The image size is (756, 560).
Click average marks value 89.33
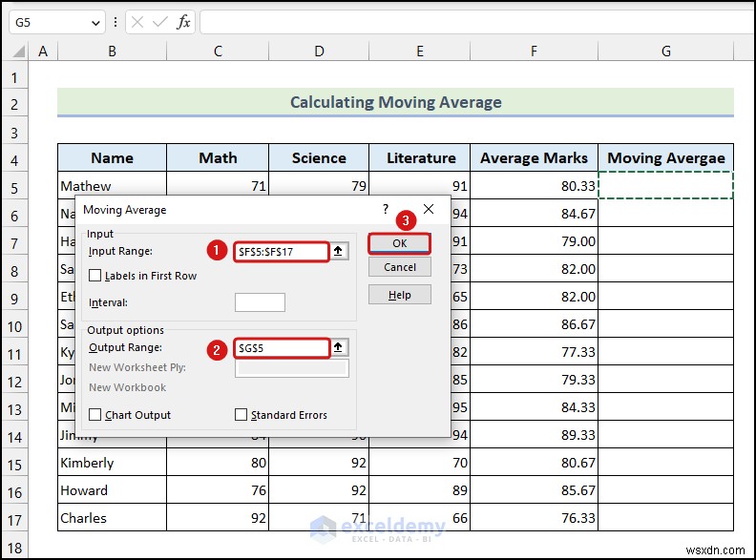[x=535, y=435]
